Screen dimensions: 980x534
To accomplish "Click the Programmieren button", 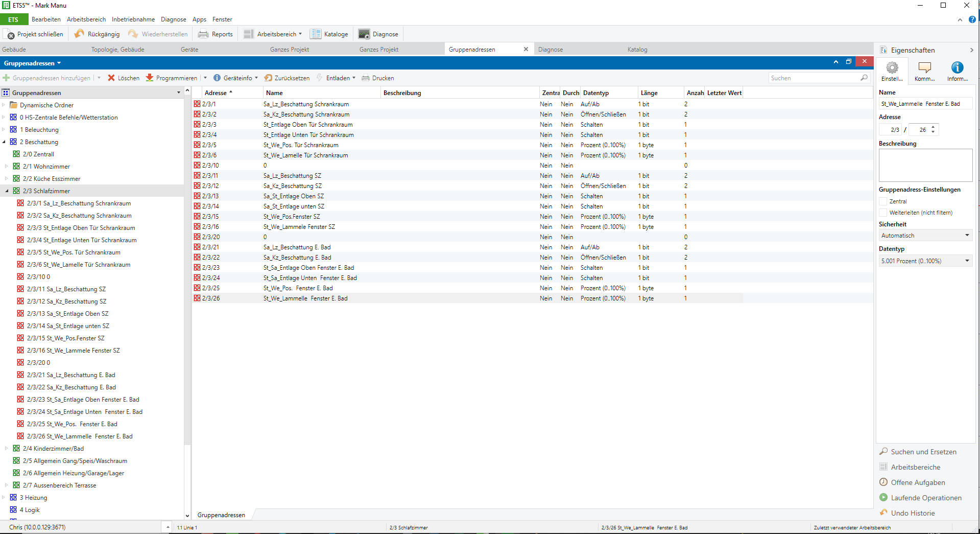I will tap(172, 78).
